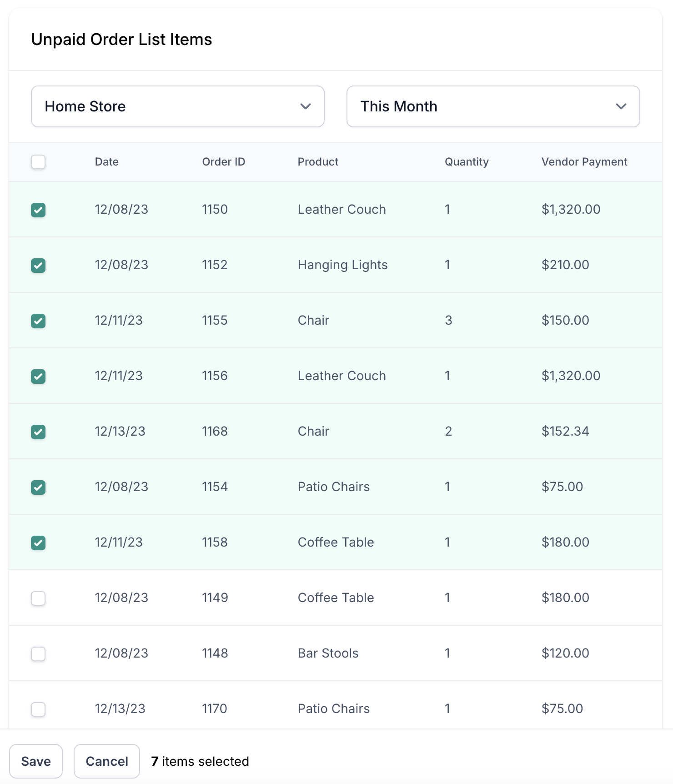The height and width of the screenshot is (784, 673).
Task: Click the Date column header
Action: (x=107, y=162)
